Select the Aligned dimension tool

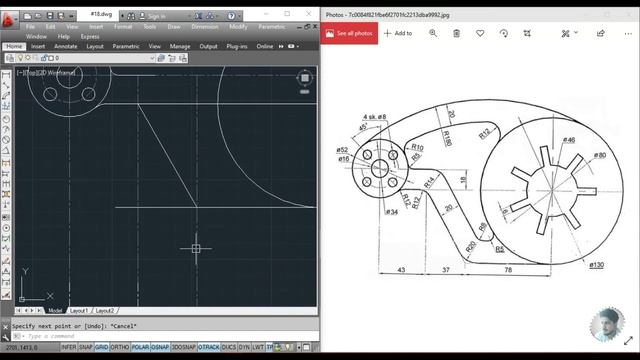6,86
